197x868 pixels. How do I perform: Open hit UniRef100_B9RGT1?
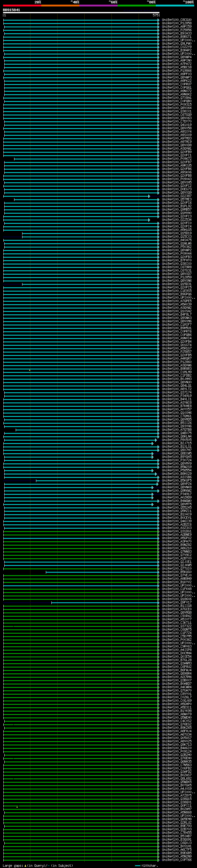176,37
